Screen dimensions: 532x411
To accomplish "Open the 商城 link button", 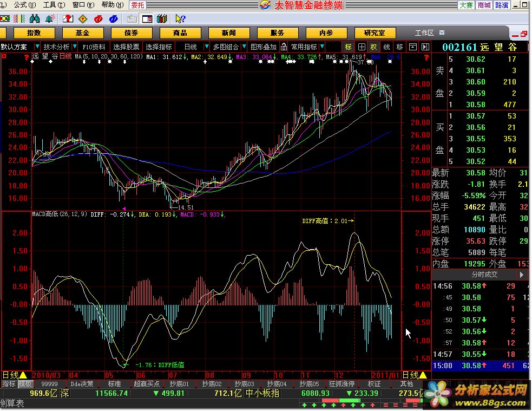I will [484, 5].
